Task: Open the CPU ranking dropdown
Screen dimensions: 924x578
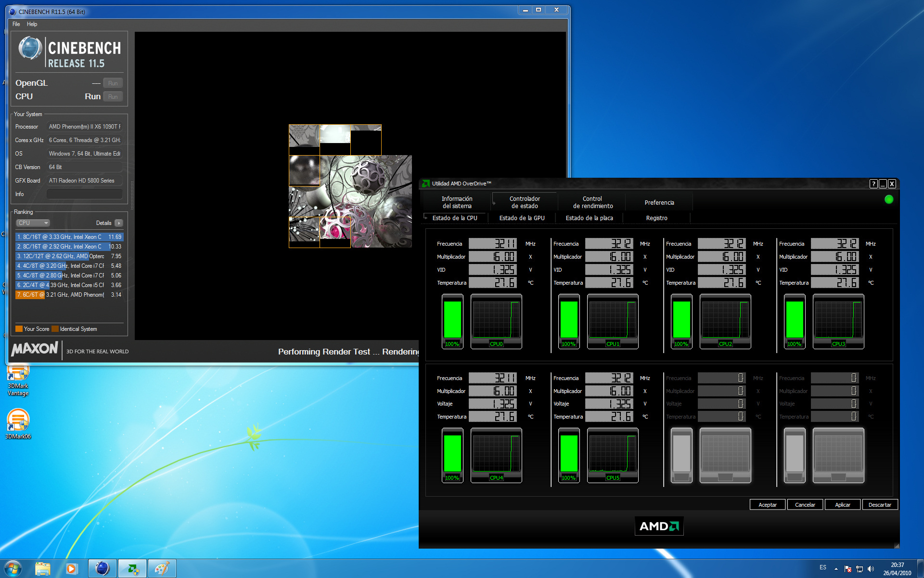Action: pyautogui.click(x=33, y=223)
